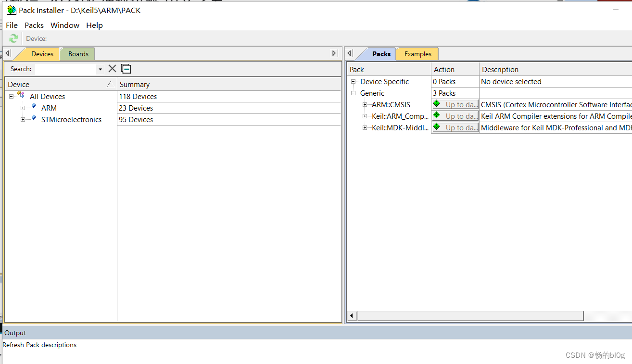Collapse the Generic pack group

point(354,93)
